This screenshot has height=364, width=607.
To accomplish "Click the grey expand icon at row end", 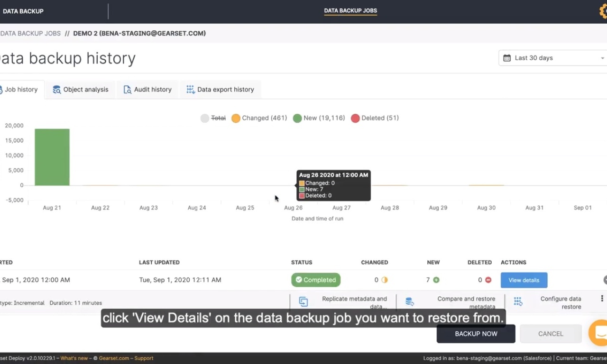I will tap(605, 280).
